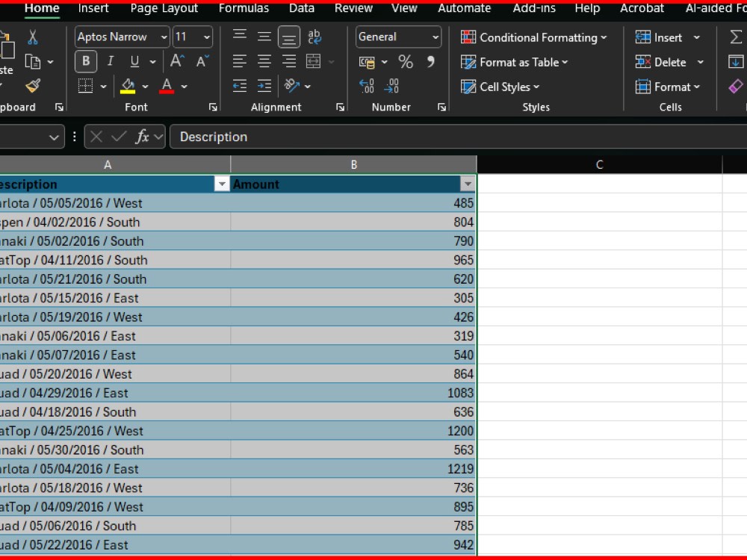Image resolution: width=747 pixels, height=560 pixels.
Task: Increase font size with larger A icon
Action: click(x=177, y=61)
